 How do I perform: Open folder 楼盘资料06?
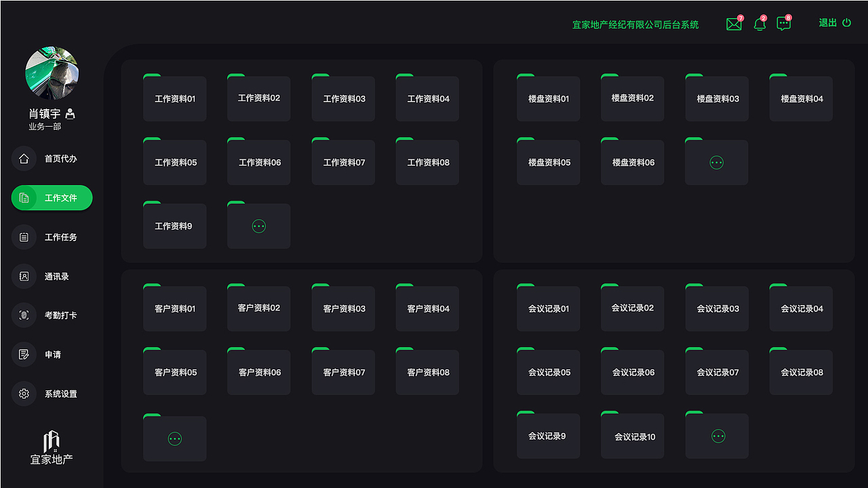(632, 161)
